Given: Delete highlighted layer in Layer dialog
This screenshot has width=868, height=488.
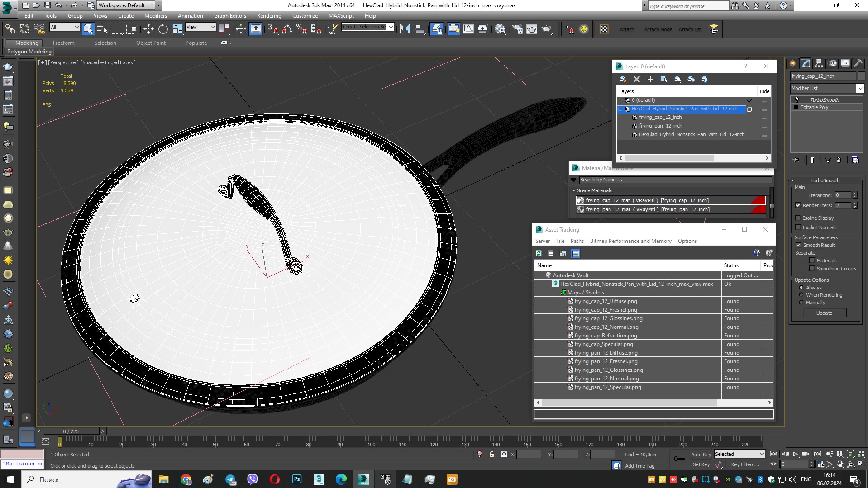Looking at the screenshot, I should [637, 79].
